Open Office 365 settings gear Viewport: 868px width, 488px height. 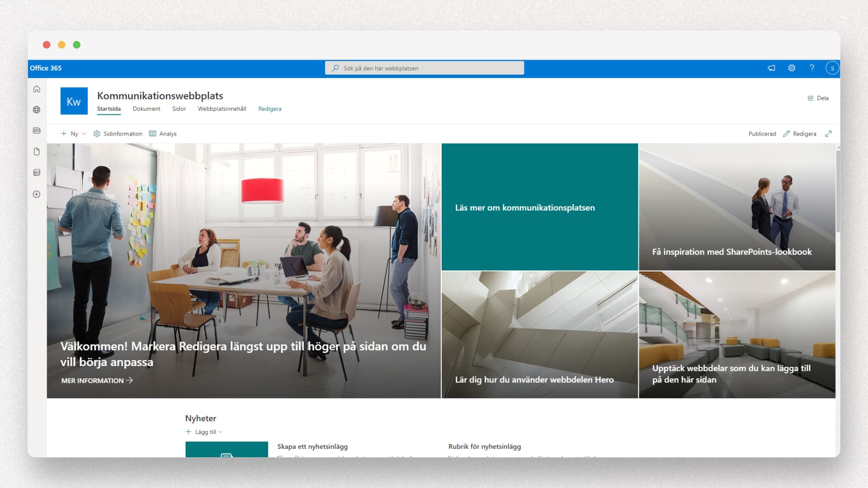792,68
